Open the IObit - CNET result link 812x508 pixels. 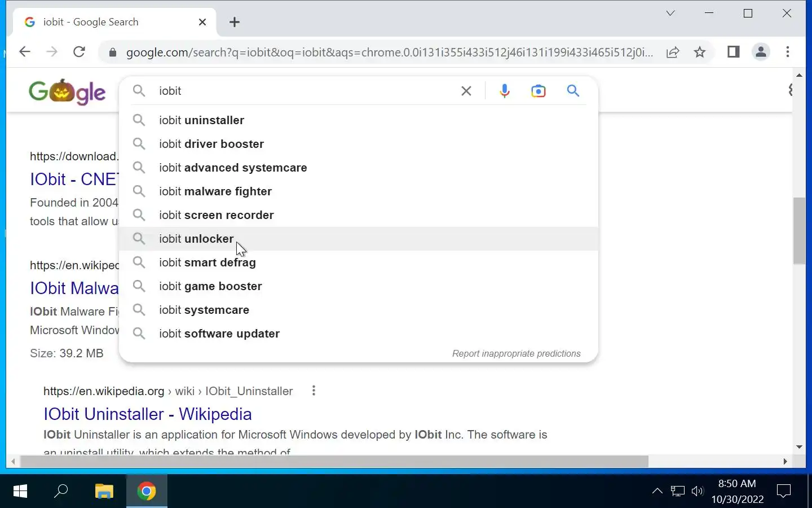(74, 179)
